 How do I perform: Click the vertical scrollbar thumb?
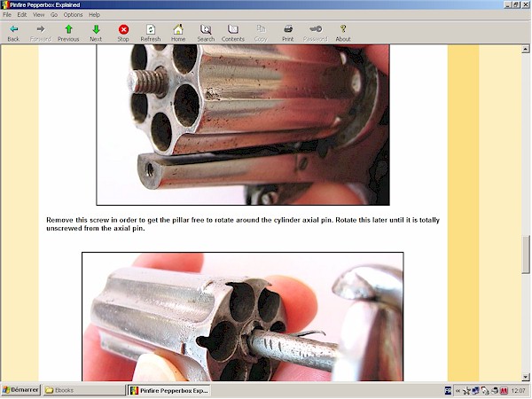pyautogui.click(x=526, y=254)
